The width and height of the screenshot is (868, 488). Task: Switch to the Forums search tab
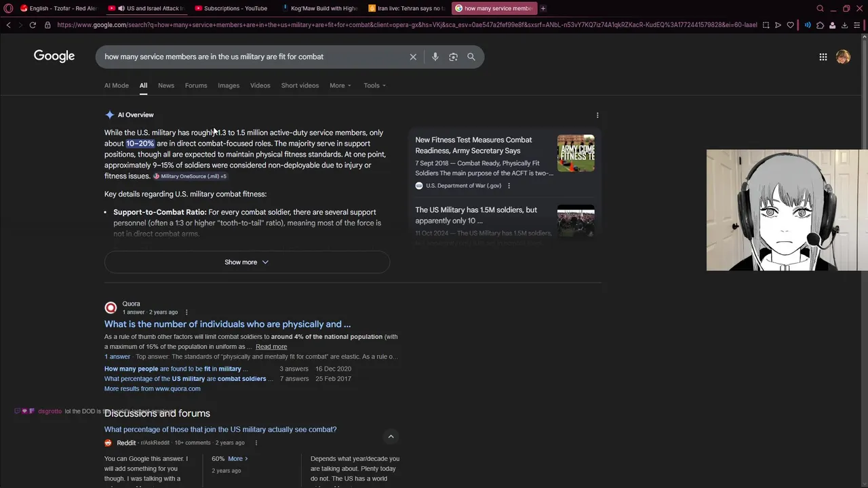196,85
